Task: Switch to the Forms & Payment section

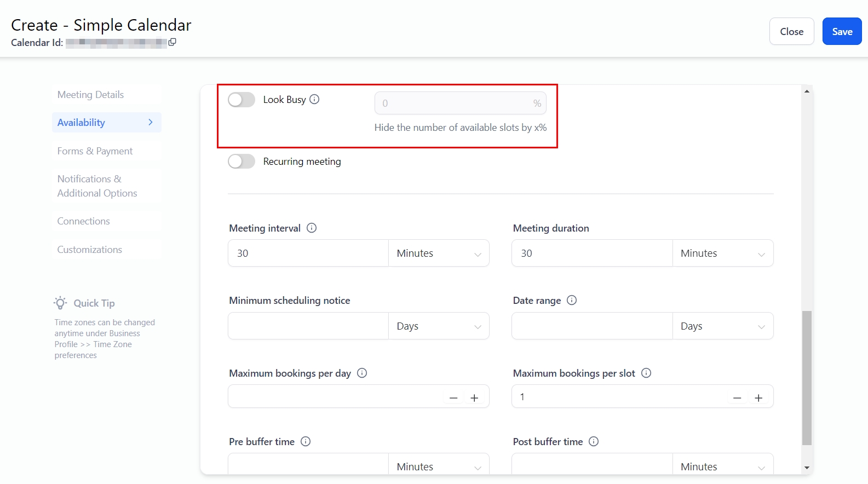Action: (95, 151)
